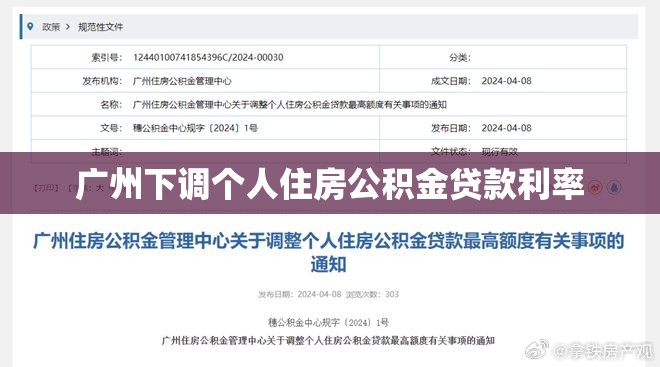Click publisher value 广州住房公积金管理中心
This screenshot has width=660, height=367.
tap(182, 81)
